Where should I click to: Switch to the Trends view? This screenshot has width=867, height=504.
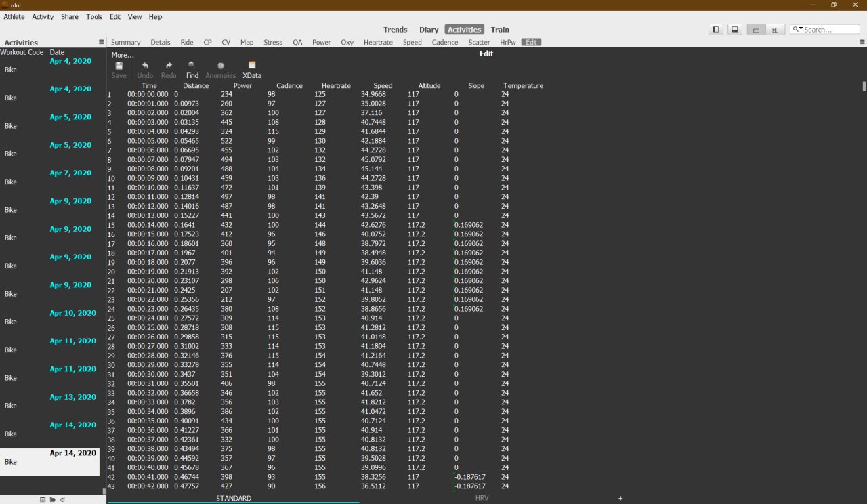click(x=396, y=29)
